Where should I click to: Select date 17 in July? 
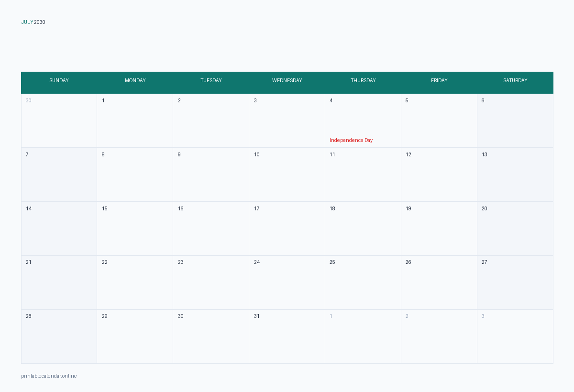pos(287,229)
